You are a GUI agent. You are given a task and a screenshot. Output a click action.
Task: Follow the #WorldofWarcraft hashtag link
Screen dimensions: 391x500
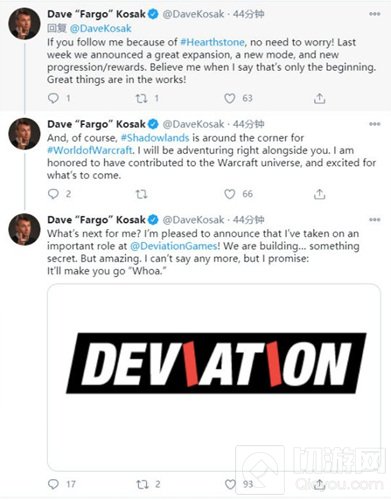(90, 150)
